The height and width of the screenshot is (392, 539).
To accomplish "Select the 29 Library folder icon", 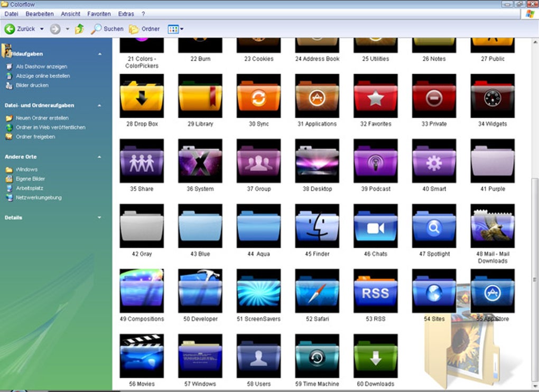I will click(x=200, y=96).
